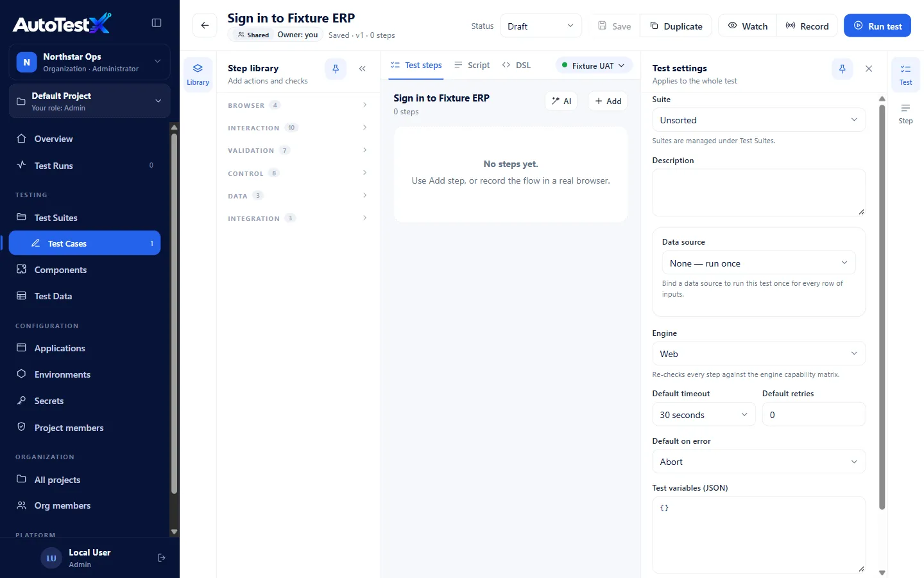
Task: Open the Library panel icon
Action: [198, 74]
